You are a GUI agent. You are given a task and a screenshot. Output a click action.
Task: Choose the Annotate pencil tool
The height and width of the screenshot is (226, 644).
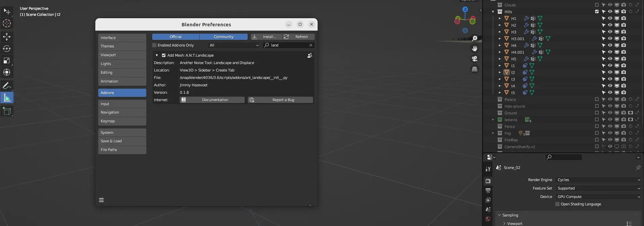coord(7,86)
